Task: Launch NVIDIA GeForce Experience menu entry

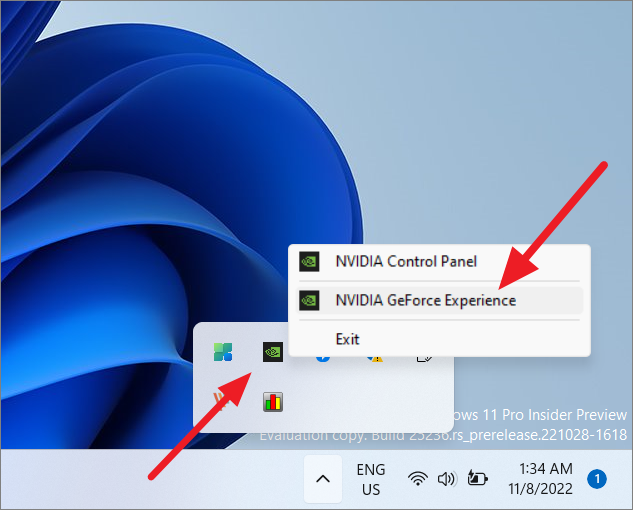Action: pyautogui.click(x=439, y=300)
